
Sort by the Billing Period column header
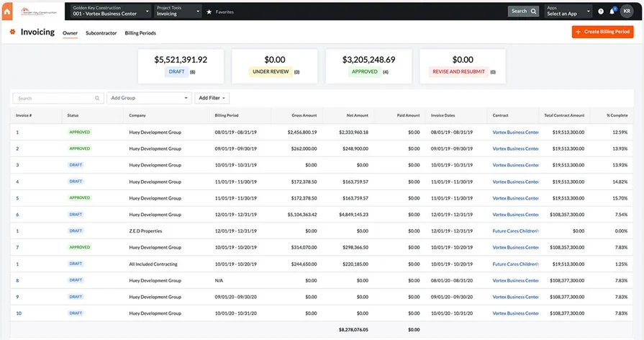[227, 115]
